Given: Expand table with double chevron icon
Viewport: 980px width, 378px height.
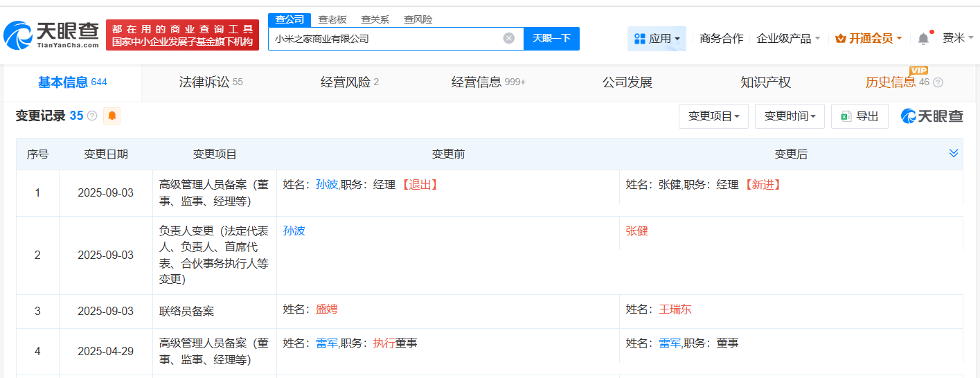Looking at the screenshot, I should click(954, 153).
